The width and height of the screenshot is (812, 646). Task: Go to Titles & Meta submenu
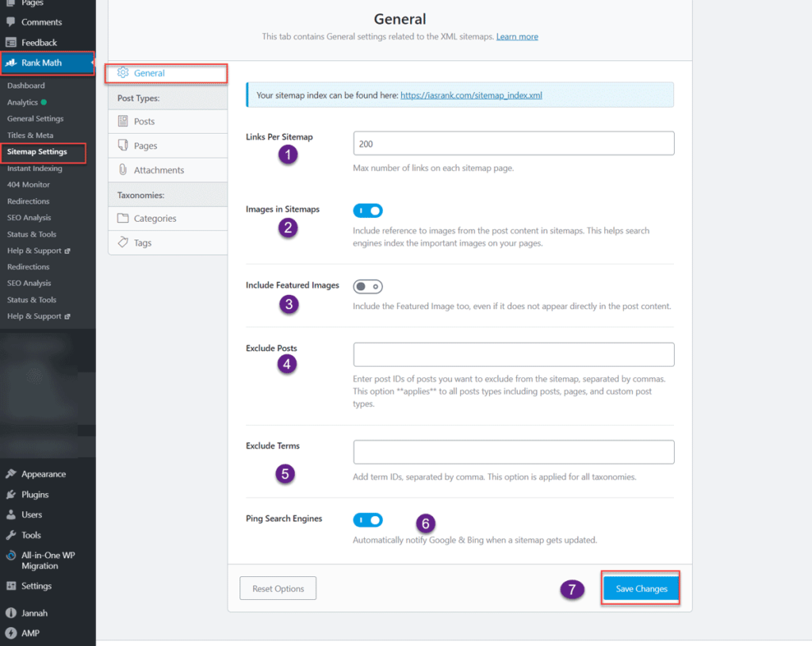[30, 135]
